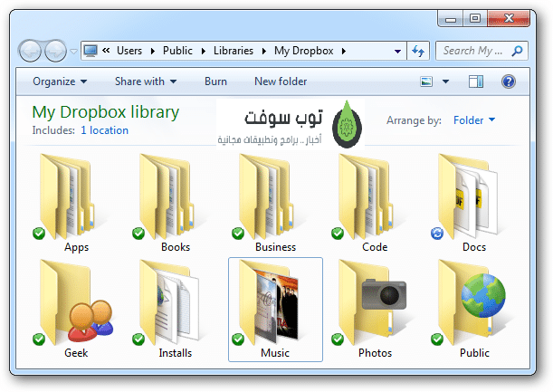Viewport: 553px width, 392px height.
Task: Click the Change your view icon
Action: pyautogui.click(x=426, y=81)
